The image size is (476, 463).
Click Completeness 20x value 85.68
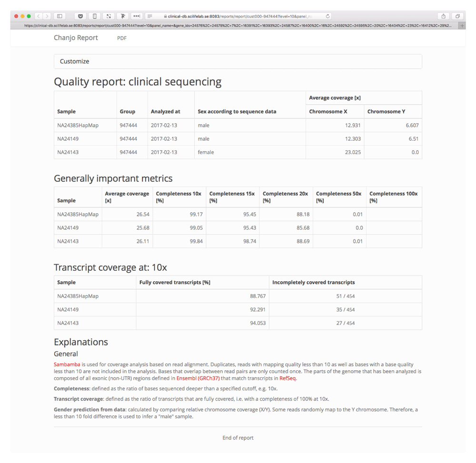click(x=303, y=228)
